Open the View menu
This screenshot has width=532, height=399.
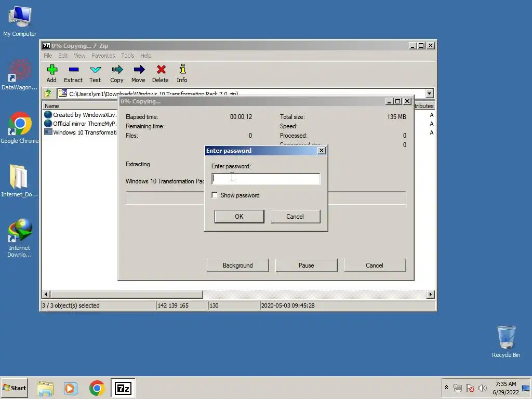tap(79, 56)
